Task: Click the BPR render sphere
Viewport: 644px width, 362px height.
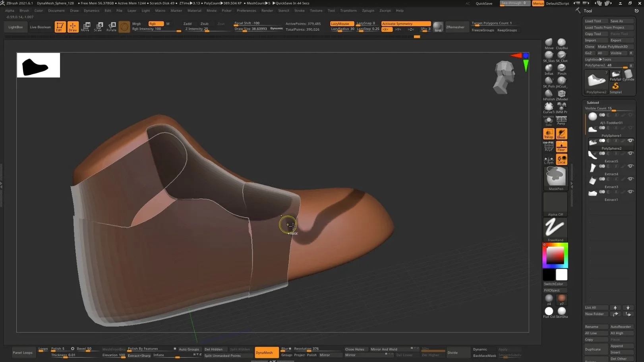Action: coord(438,27)
